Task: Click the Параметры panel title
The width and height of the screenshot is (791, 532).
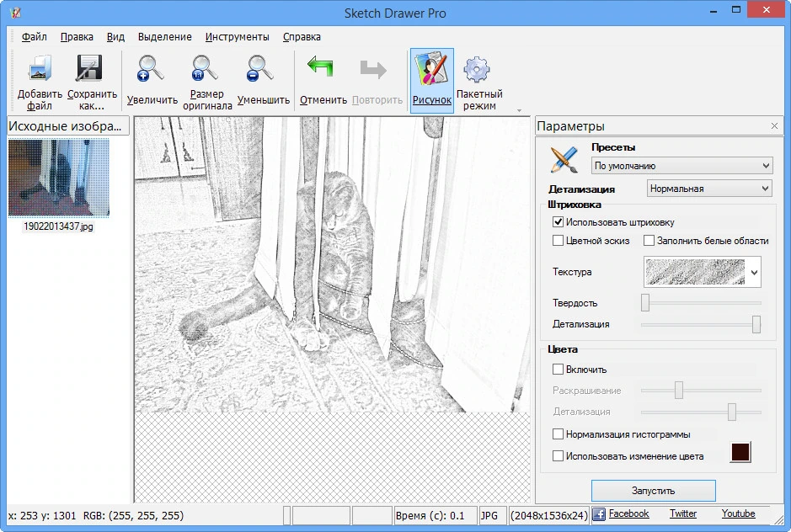Action: (x=570, y=126)
